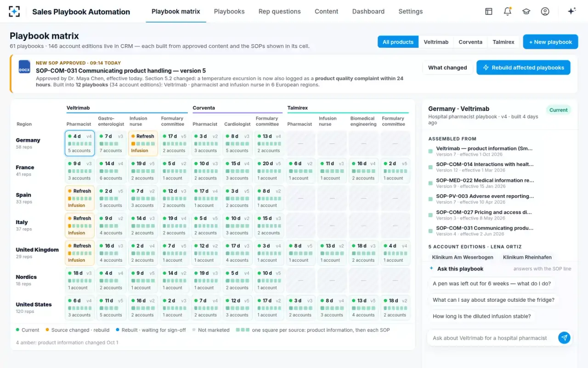Screen dimensions: 588x368
Task: Go to the Rep questions tab
Action: click(x=279, y=11)
